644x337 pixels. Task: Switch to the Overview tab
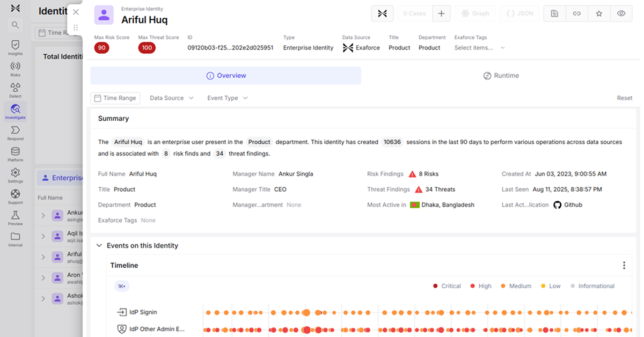[x=226, y=76]
